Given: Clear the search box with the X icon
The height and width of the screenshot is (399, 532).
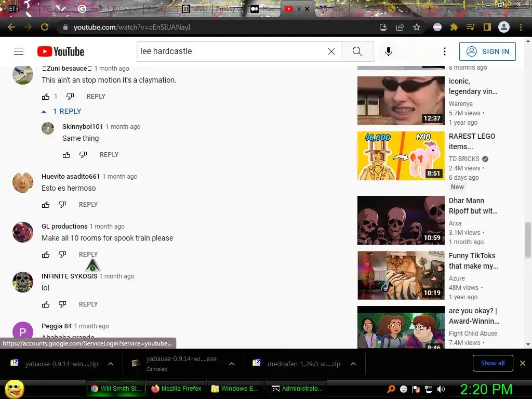Looking at the screenshot, I should point(331,51).
